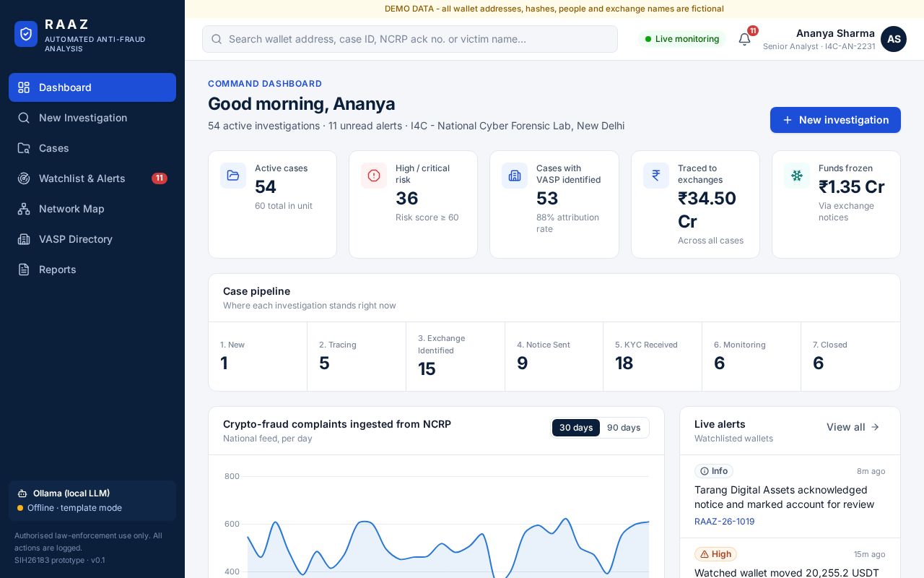This screenshot has width=924, height=578.
Task: Click the Watchlist radar icon in sidebar
Action: pos(24,178)
